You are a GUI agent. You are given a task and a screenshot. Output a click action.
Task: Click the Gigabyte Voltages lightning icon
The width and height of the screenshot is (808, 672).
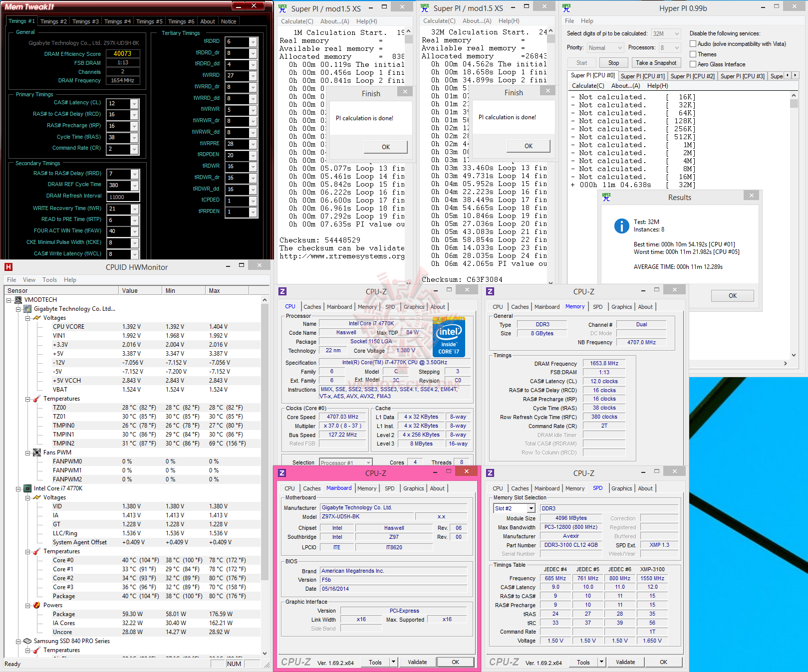click(37, 318)
